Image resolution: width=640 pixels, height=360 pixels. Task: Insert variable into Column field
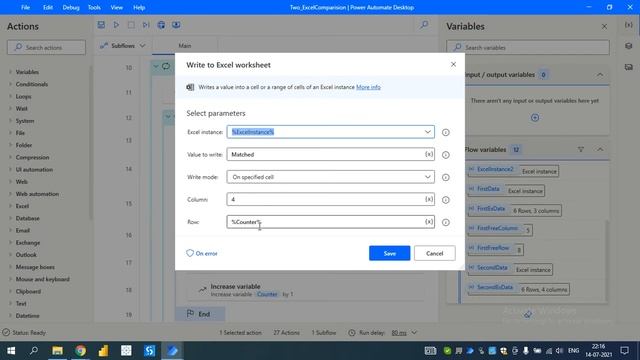pos(429,199)
